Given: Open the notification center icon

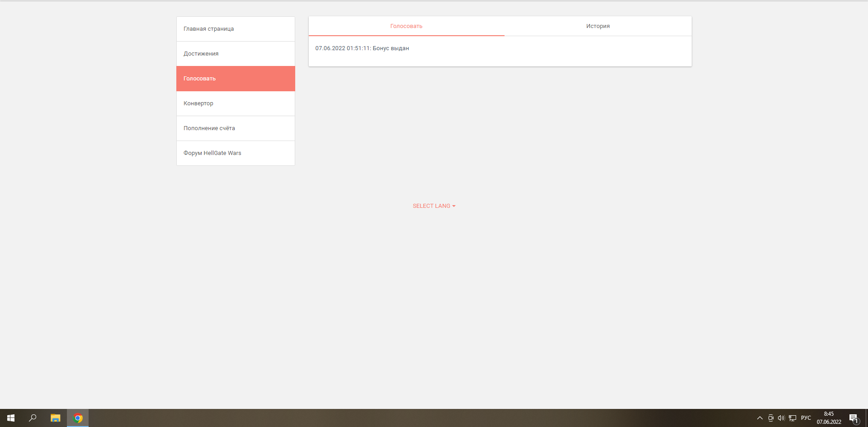Looking at the screenshot, I should pos(854,418).
